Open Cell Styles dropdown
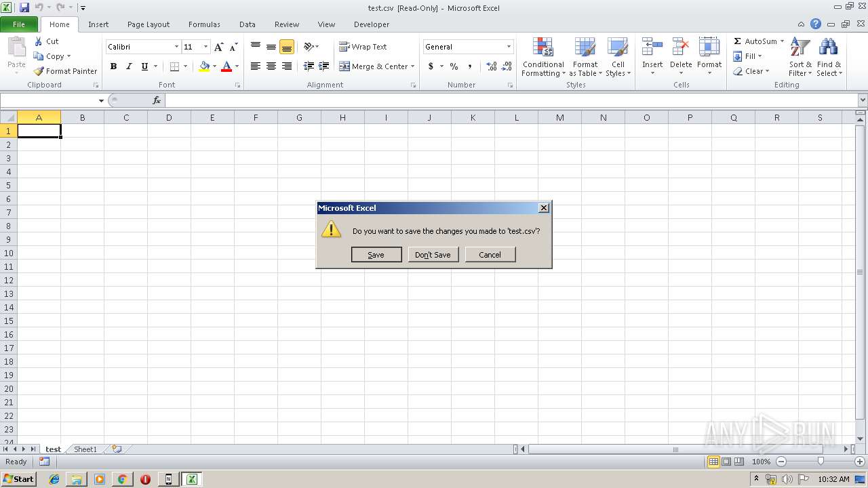This screenshot has width=868, height=488. click(618, 57)
